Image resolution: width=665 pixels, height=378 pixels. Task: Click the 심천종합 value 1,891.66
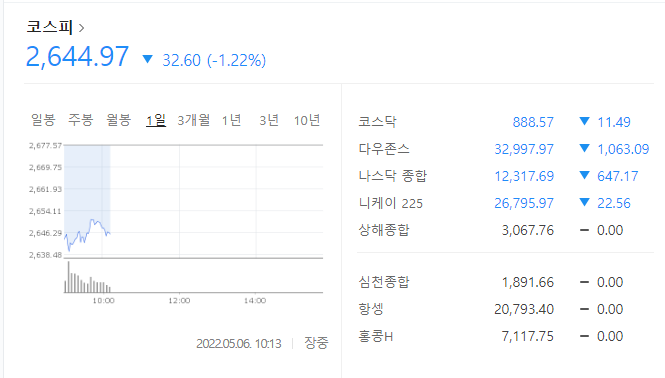(x=528, y=282)
